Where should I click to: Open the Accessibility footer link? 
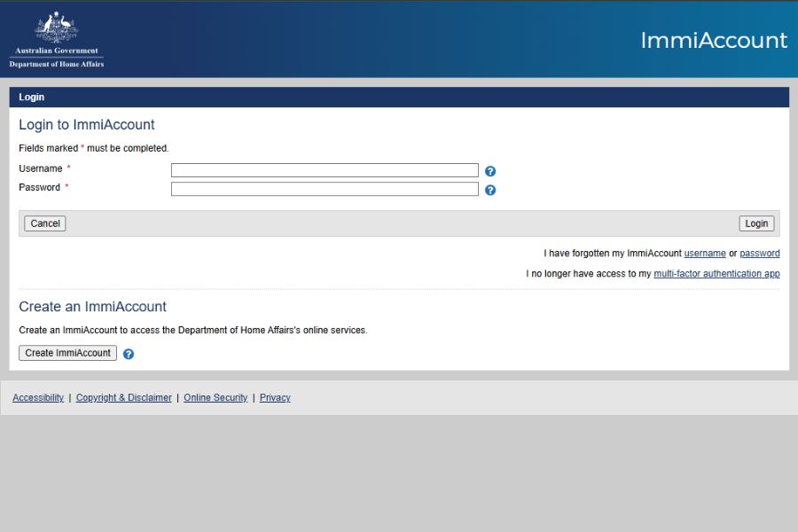(38, 398)
